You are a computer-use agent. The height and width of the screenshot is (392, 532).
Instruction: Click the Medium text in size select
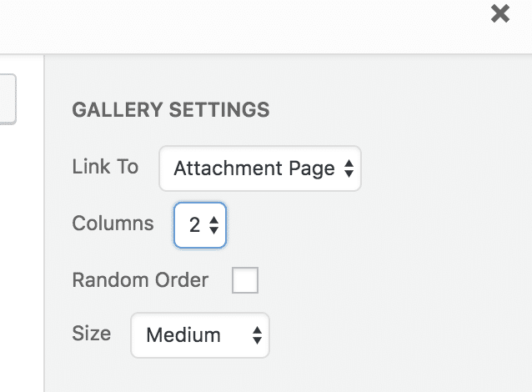point(183,335)
